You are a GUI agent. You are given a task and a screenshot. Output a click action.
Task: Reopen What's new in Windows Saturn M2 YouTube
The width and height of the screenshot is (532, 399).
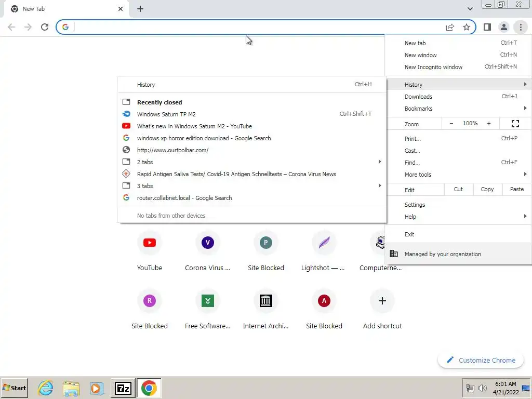coord(252,126)
